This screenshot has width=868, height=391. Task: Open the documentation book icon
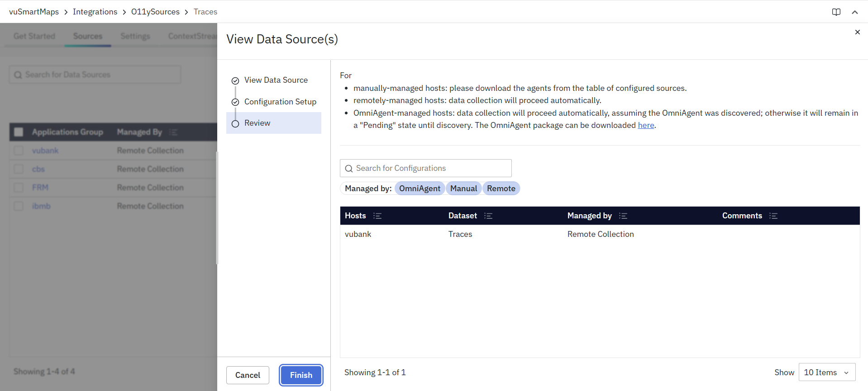pos(836,12)
